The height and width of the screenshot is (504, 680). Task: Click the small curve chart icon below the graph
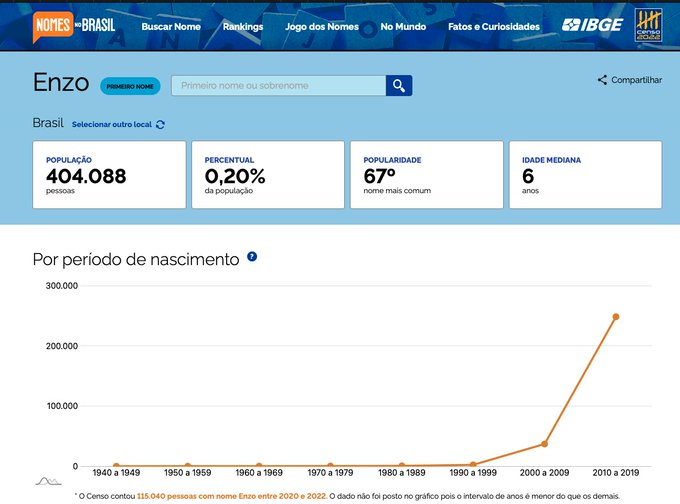pyautogui.click(x=48, y=481)
